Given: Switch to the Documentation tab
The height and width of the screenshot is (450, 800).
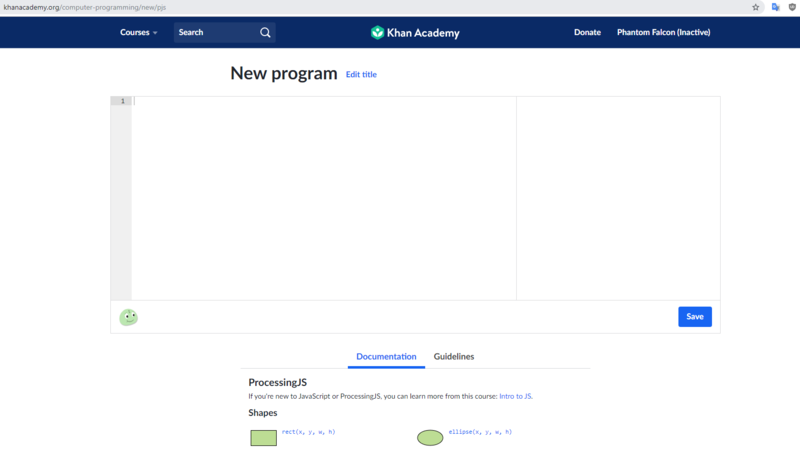Looking at the screenshot, I should pyautogui.click(x=386, y=357).
